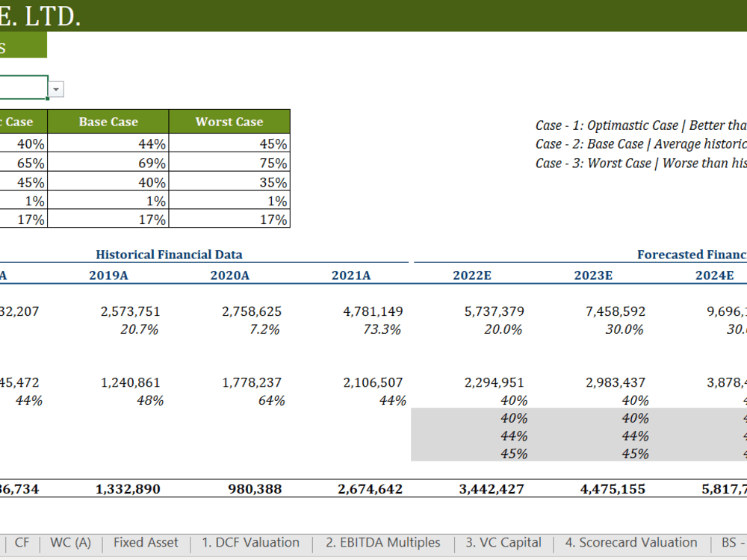Select Base Case 40% cell in scenario table
The width and height of the screenshot is (747, 560).
tap(108, 181)
